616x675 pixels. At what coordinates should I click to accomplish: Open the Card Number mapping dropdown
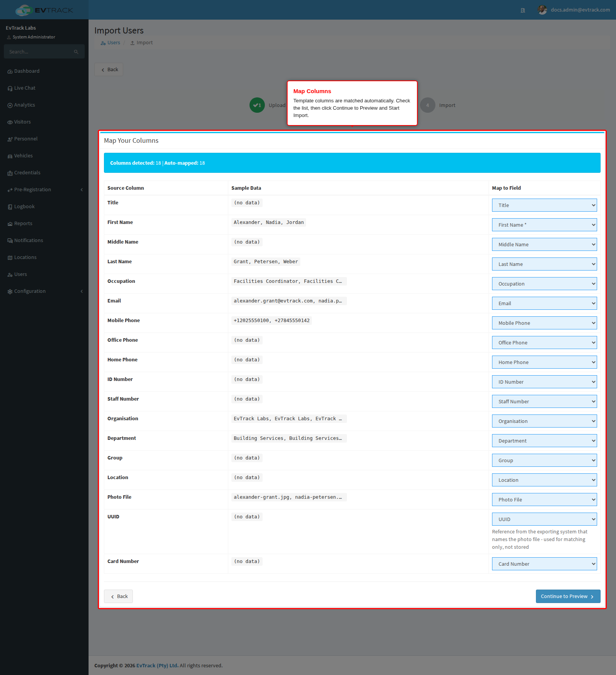(544, 564)
